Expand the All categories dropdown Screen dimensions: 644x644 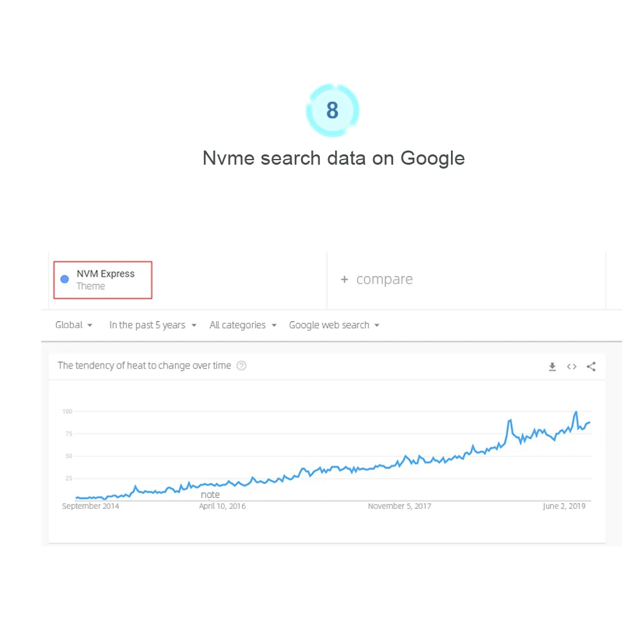click(243, 325)
